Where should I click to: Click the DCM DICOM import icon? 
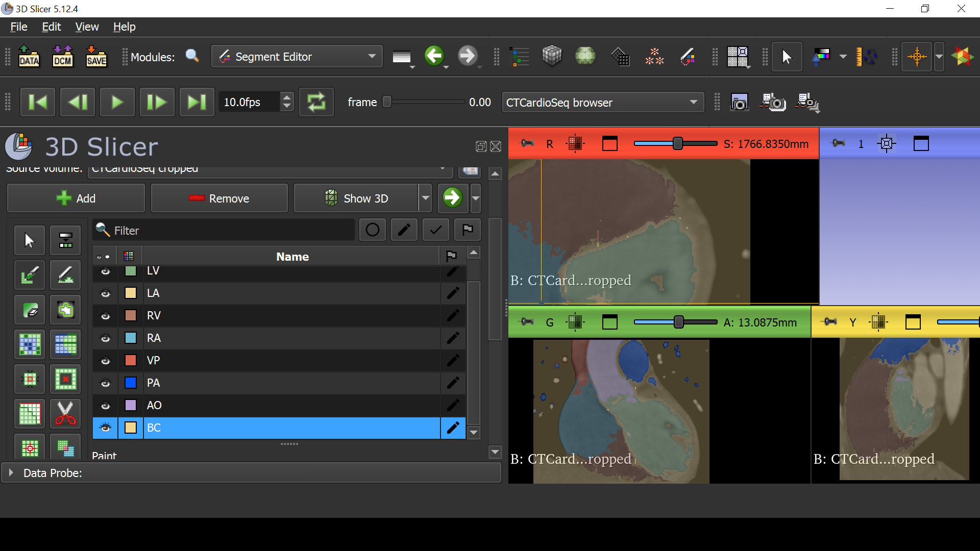(x=63, y=56)
